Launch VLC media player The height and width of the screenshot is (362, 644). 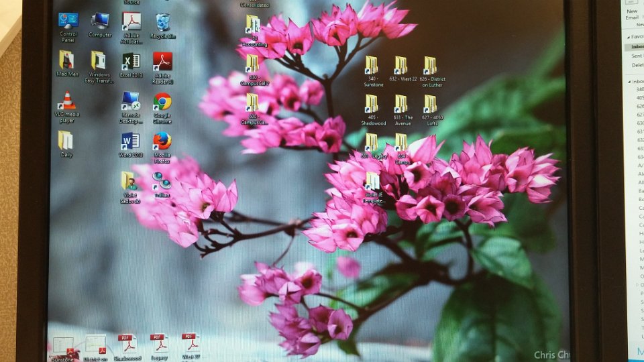tap(67, 101)
